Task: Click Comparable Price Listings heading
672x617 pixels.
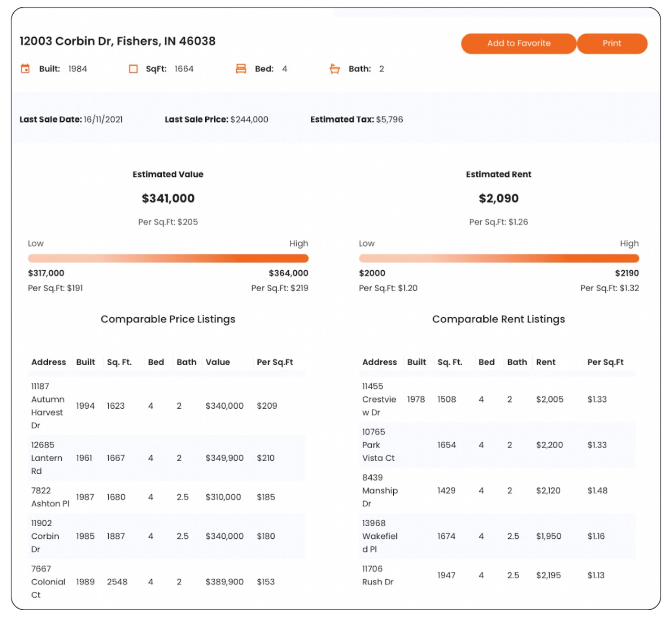Action: 168,319
